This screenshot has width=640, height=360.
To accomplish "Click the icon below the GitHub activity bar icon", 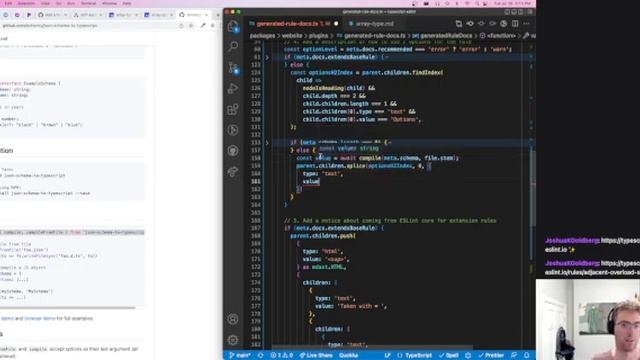I will (233, 171).
